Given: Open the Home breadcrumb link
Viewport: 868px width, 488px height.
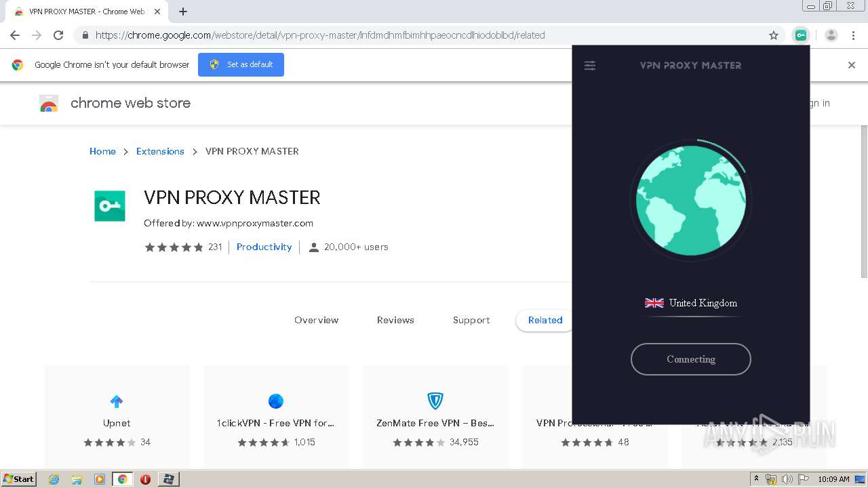Looking at the screenshot, I should tap(102, 151).
